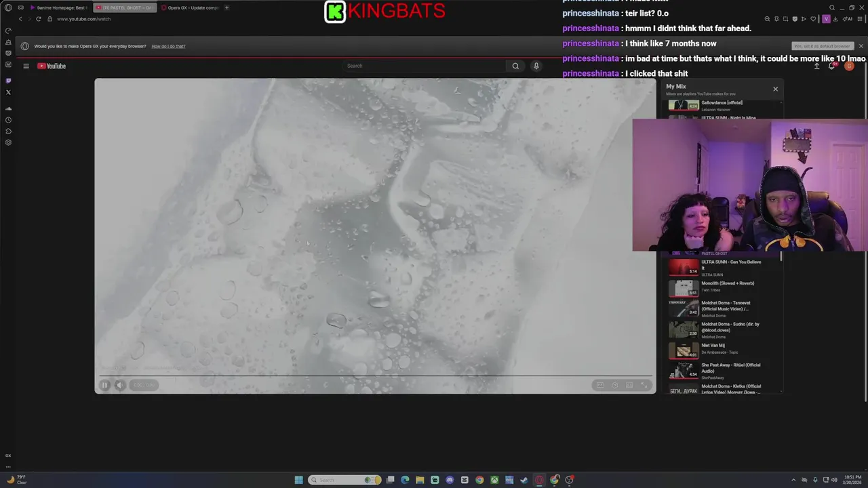
Task: Open the YouTube account avatar menu
Action: pos(849,66)
